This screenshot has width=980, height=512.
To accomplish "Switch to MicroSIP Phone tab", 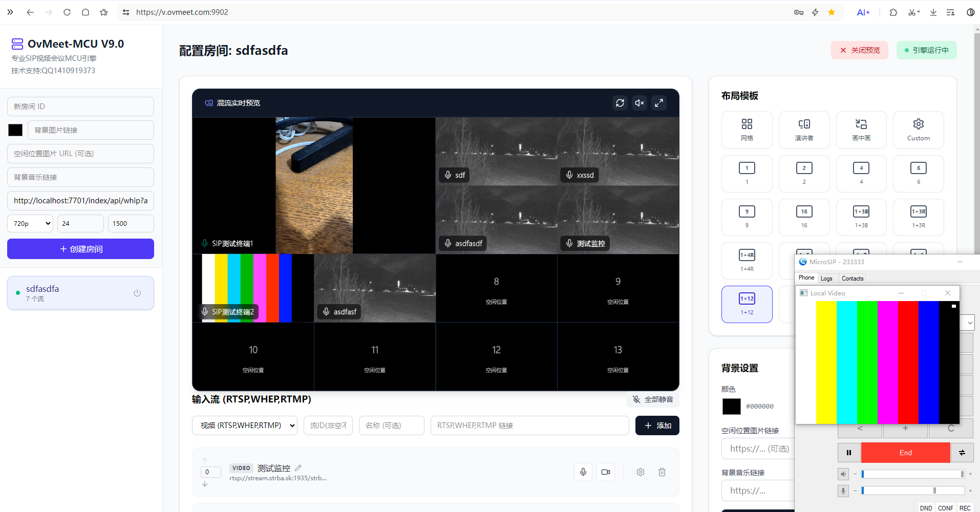I will 806,278.
